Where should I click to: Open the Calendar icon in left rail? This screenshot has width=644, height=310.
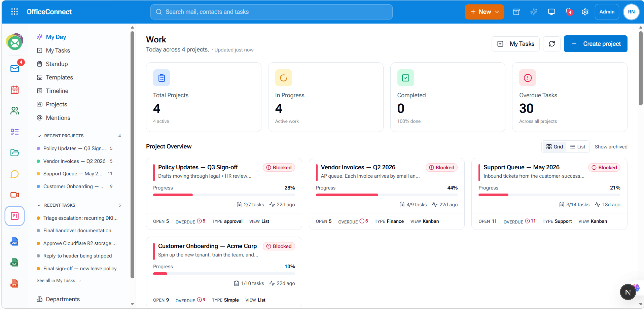[15, 90]
